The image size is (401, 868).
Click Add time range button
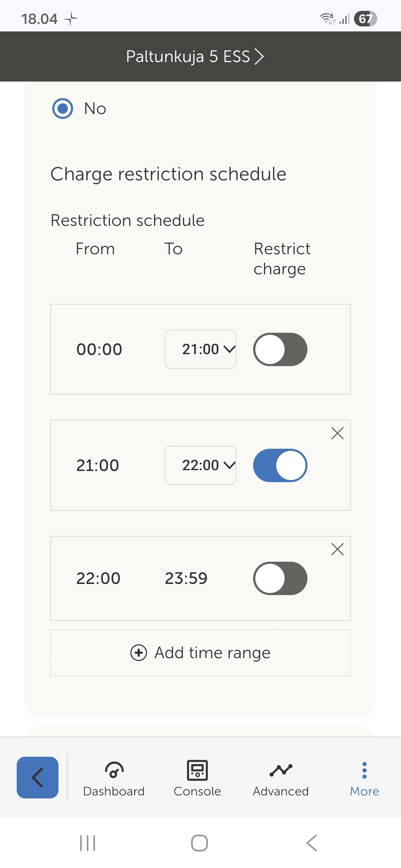click(x=200, y=653)
